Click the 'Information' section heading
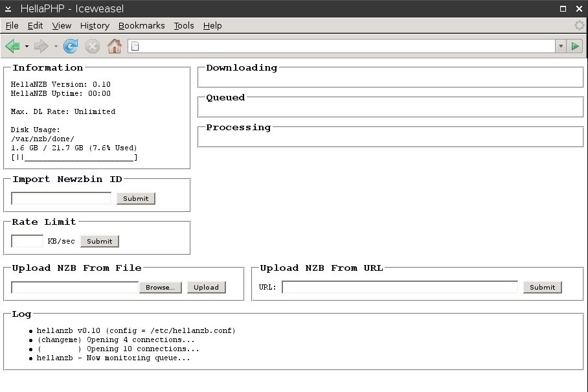588x392 pixels. pos(48,68)
